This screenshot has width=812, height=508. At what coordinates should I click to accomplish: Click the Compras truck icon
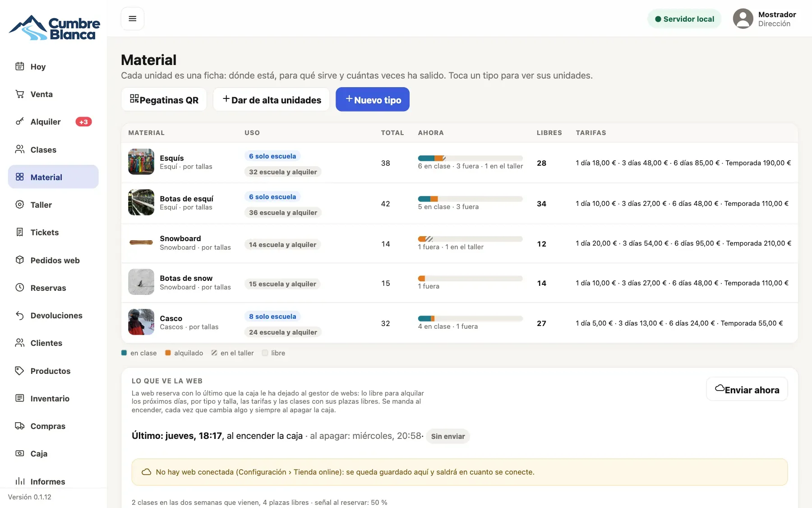coord(19,426)
